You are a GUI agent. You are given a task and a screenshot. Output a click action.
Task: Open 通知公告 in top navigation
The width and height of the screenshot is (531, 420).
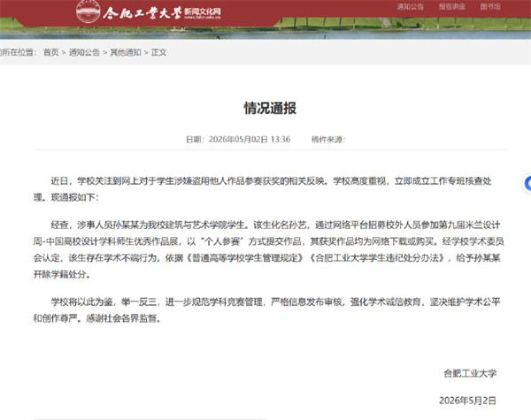click(410, 6)
